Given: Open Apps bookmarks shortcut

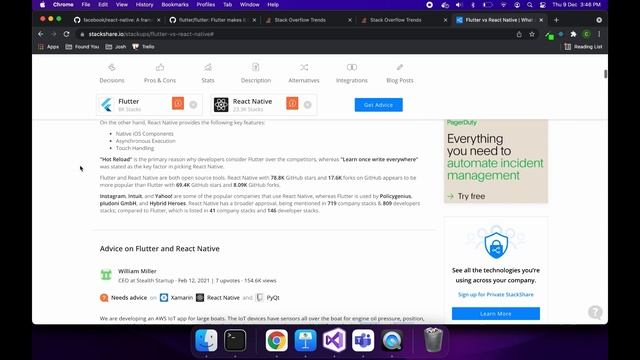Looking at the screenshot, I should 48,47.
